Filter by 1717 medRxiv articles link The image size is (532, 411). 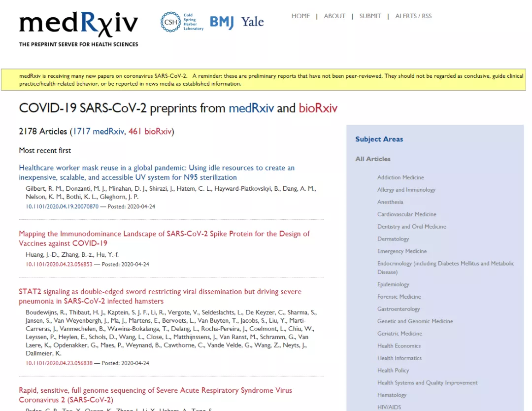click(99, 132)
